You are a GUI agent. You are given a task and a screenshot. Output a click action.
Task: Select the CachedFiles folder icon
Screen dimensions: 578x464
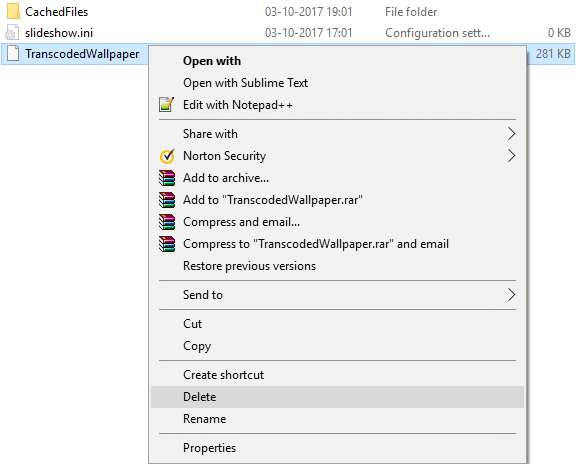tap(13, 11)
